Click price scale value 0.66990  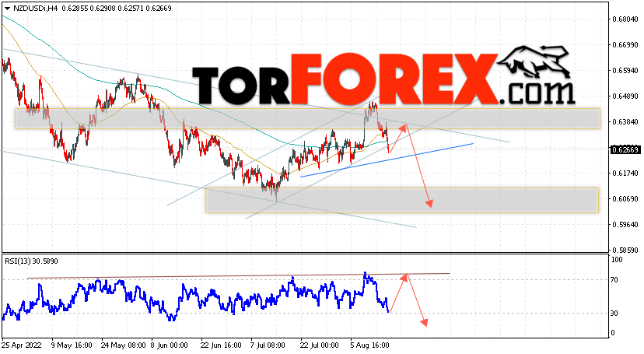click(625, 45)
